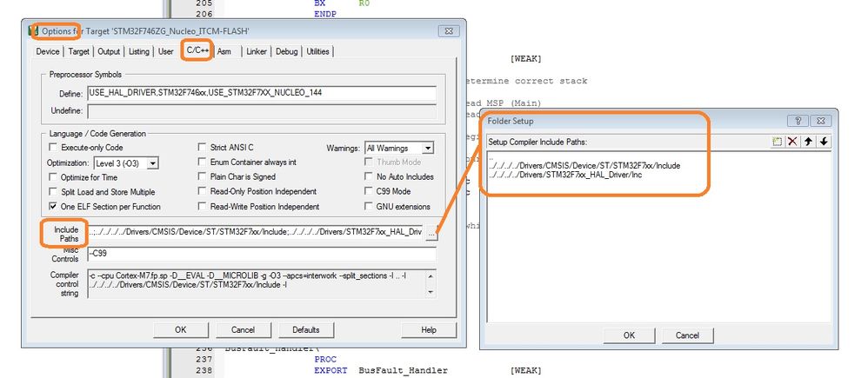
Task: Switch to Device tab
Action: click(x=48, y=51)
